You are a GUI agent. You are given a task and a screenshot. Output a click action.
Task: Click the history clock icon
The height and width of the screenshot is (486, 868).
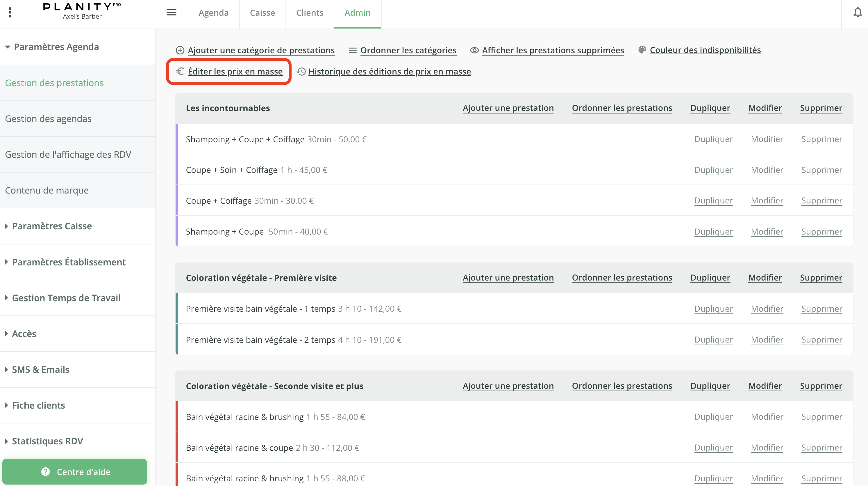click(301, 72)
